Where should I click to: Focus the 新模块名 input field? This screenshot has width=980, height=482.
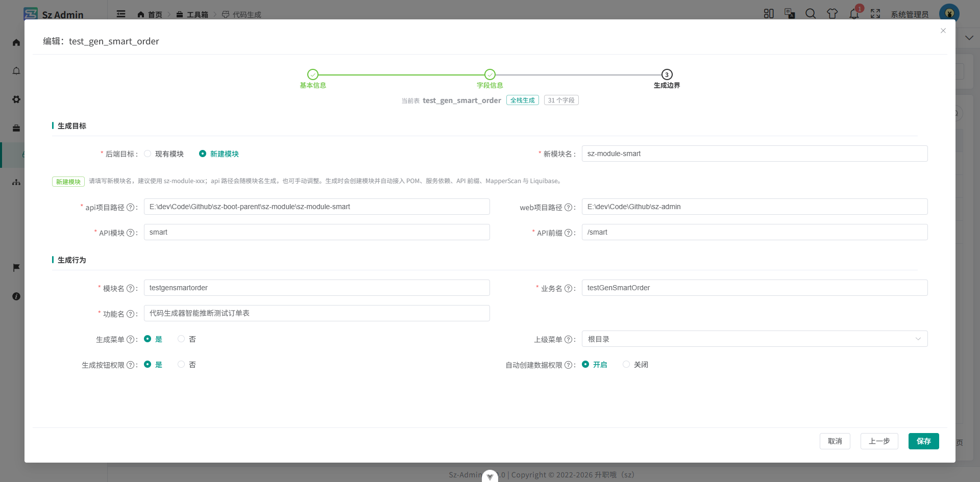[754, 154]
